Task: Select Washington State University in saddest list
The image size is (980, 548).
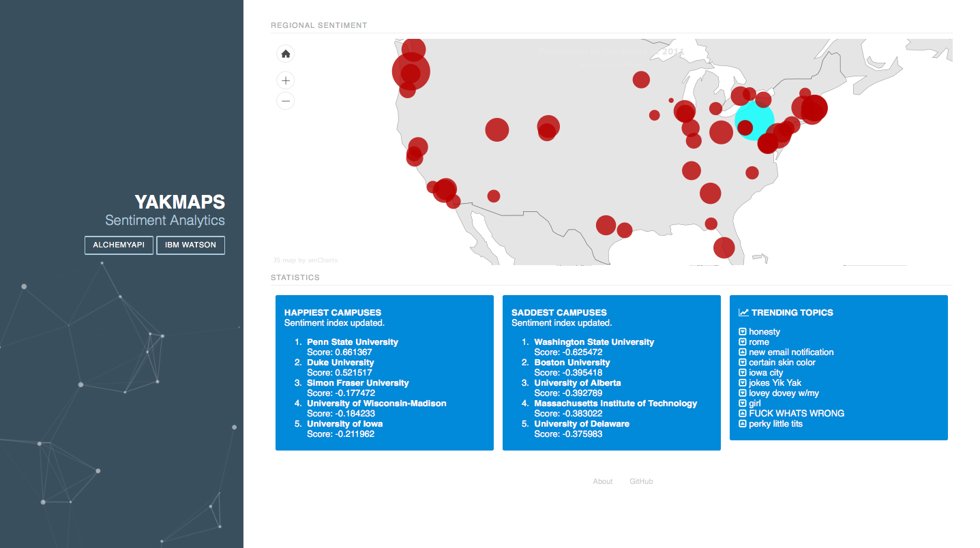Action: click(x=594, y=342)
